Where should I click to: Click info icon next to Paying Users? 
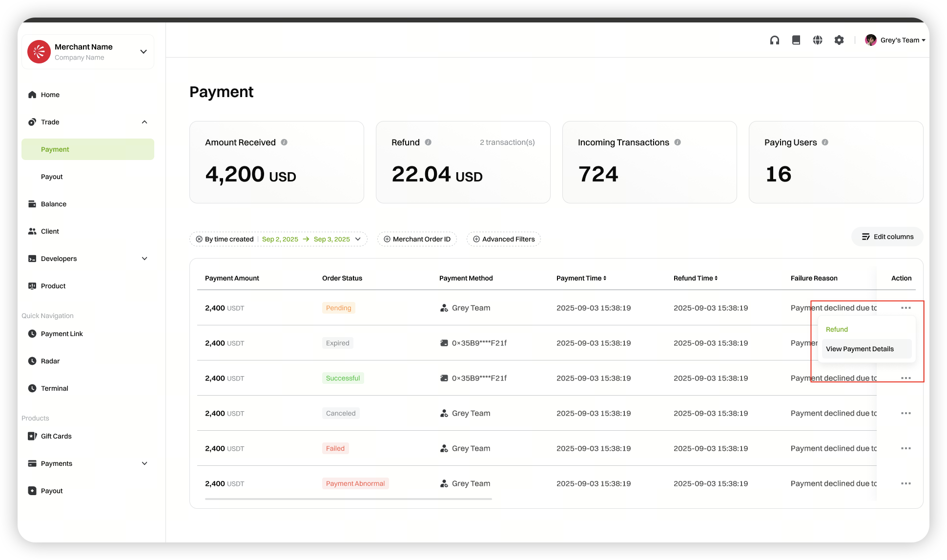(x=825, y=142)
